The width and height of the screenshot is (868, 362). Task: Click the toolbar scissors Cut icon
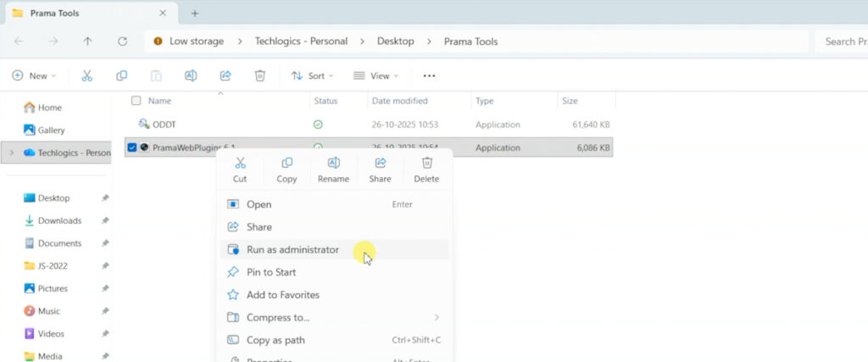tap(86, 75)
